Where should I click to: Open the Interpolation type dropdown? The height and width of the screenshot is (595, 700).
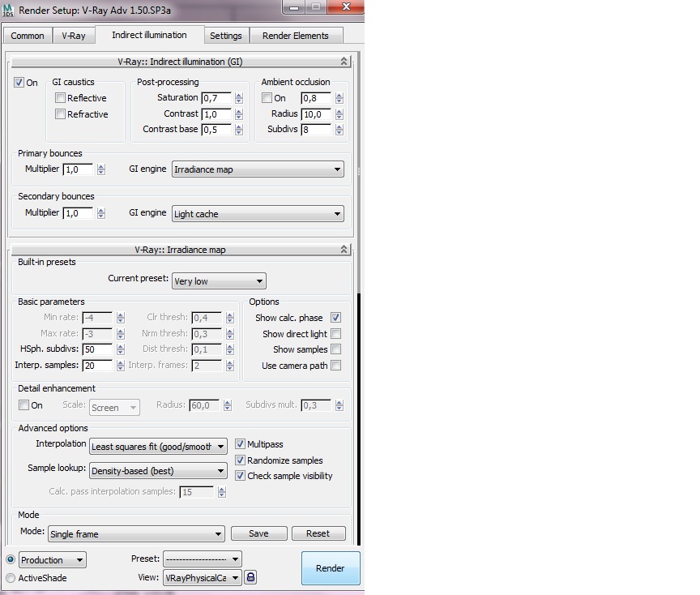(x=158, y=446)
